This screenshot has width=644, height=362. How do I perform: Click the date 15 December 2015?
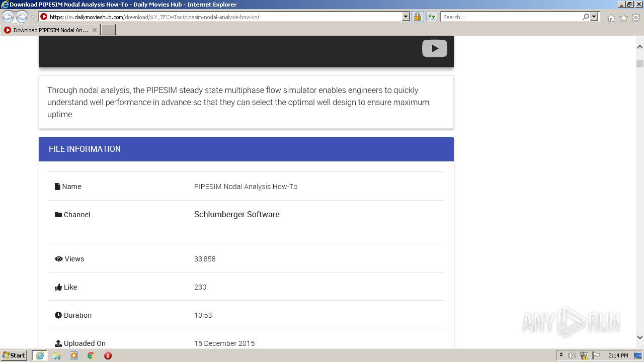click(224, 343)
